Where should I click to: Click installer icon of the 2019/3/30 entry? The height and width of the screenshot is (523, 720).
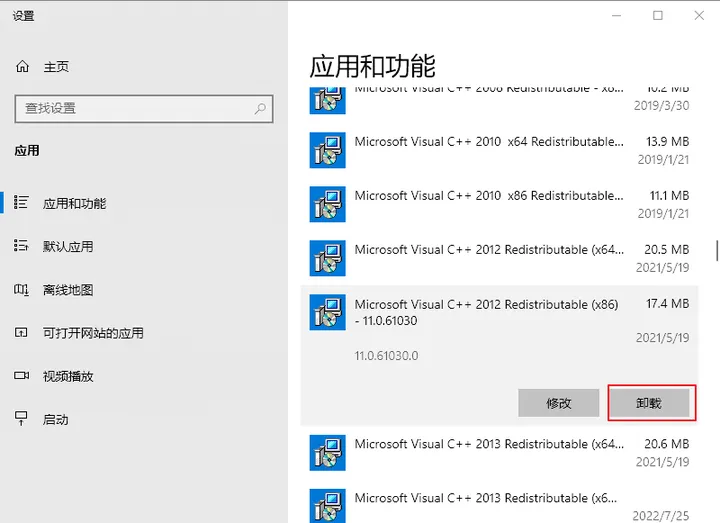coord(327,101)
